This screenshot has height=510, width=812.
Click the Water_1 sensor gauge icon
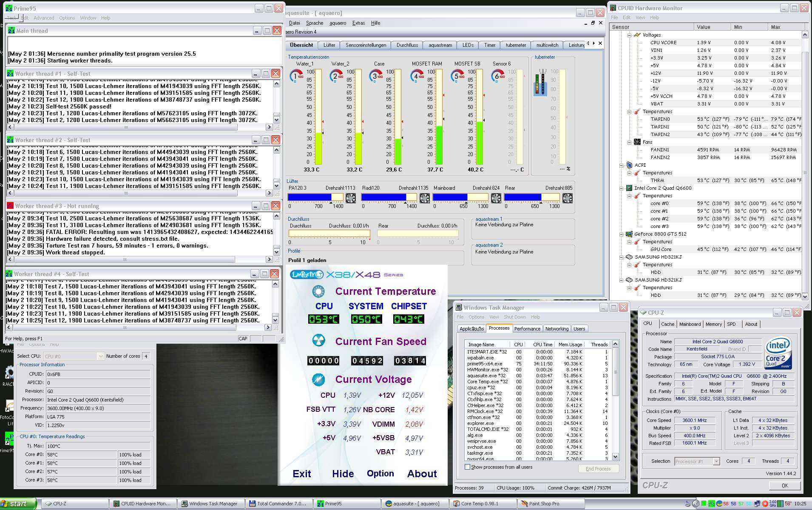click(296, 76)
